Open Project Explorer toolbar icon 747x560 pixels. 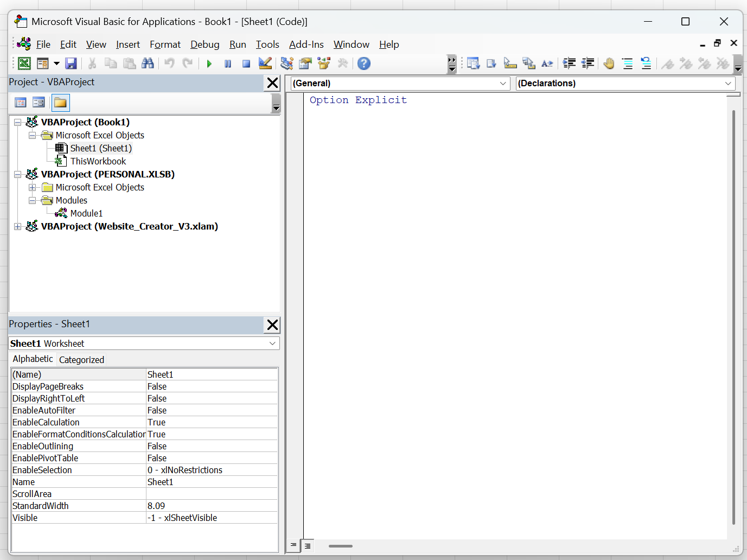click(x=287, y=63)
